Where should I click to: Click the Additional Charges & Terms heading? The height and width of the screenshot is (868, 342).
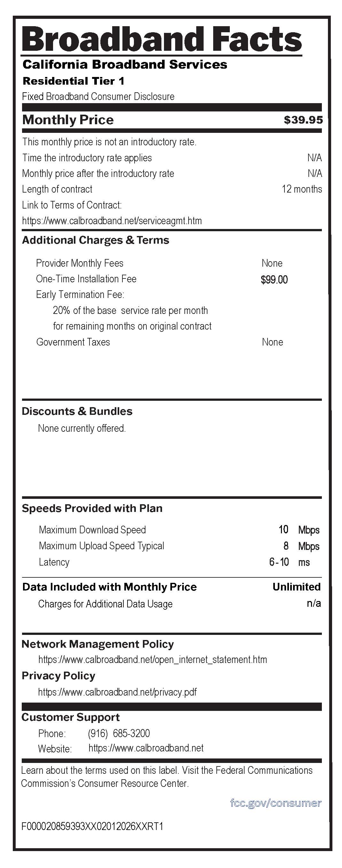tap(96, 240)
